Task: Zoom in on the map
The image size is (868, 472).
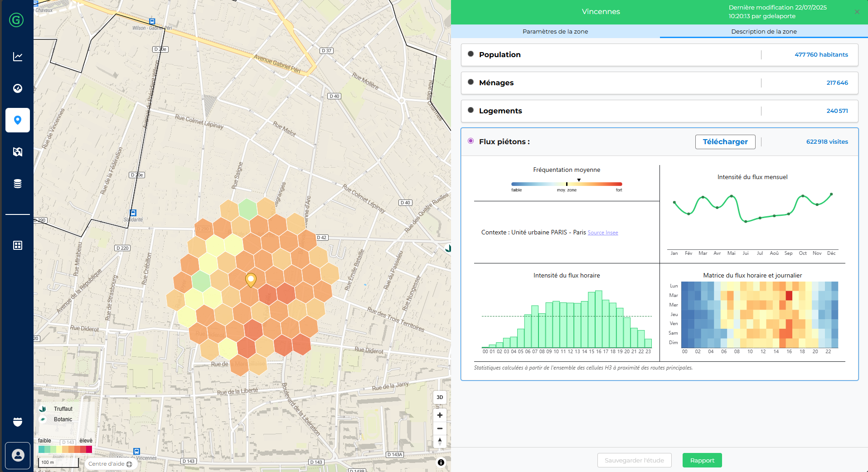Action: tap(440, 415)
